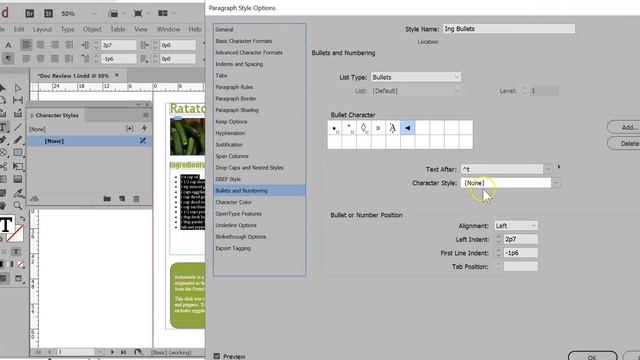
Task: Open Adobe Stock from the St icon
Action: click(x=48, y=13)
